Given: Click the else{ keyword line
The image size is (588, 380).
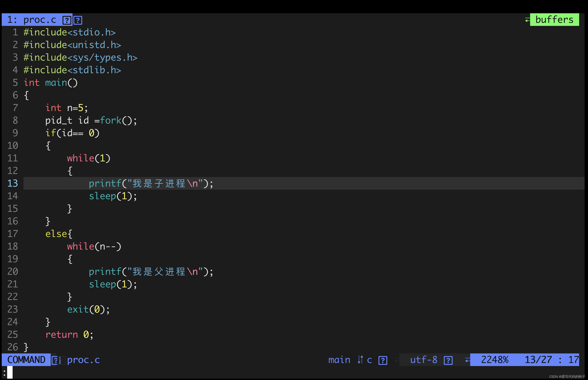Looking at the screenshot, I should click(59, 234).
